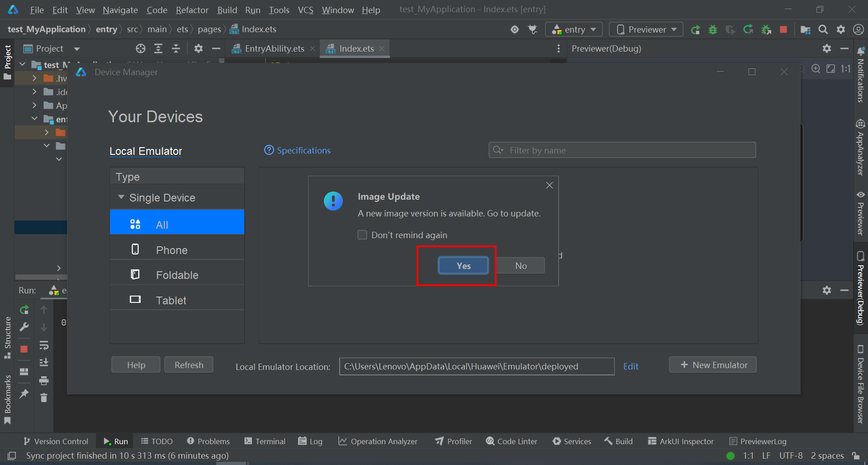This screenshot has height=465, width=868.
Task: Open the Notifications side panel
Action: click(860, 75)
